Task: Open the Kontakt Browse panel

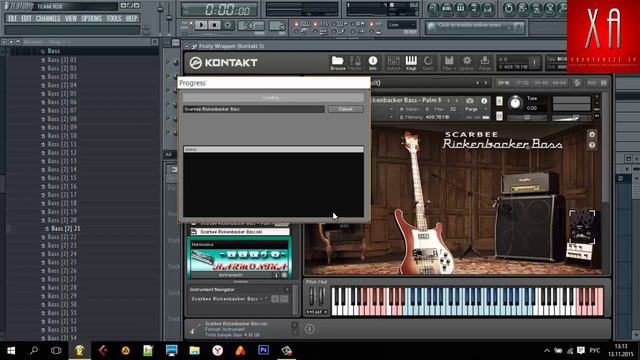Action: point(338,63)
